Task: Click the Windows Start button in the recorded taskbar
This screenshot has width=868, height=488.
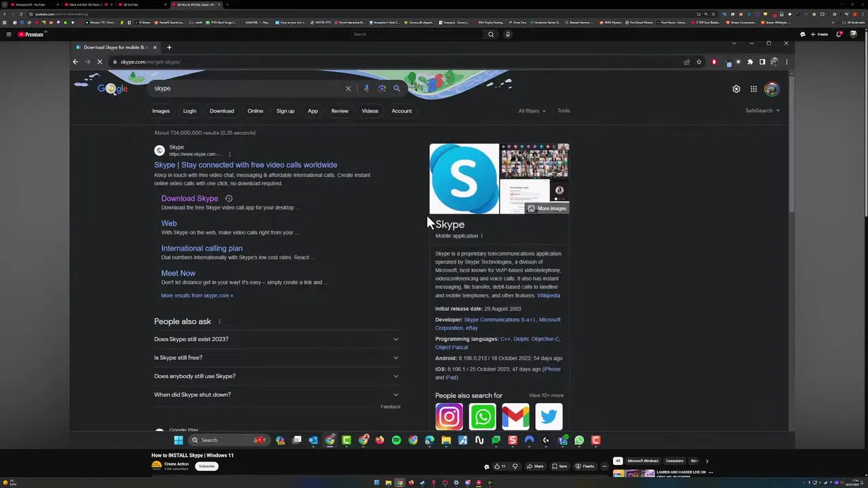Action: (178, 440)
